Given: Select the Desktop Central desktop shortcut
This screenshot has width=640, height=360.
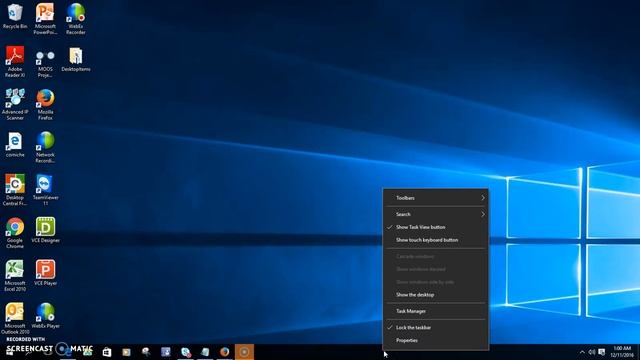Looking at the screenshot, I should click(x=15, y=190).
